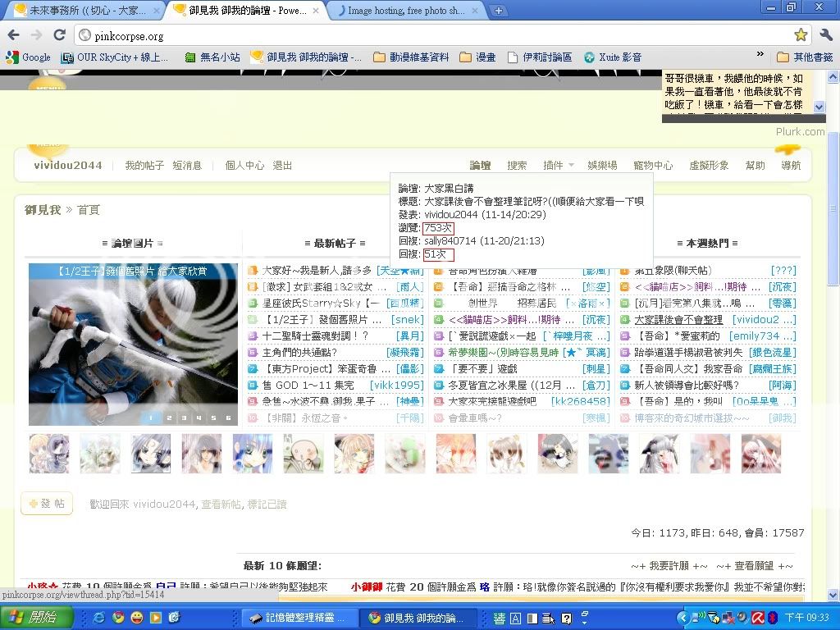Open the vividou2044 username link

(x=68, y=165)
